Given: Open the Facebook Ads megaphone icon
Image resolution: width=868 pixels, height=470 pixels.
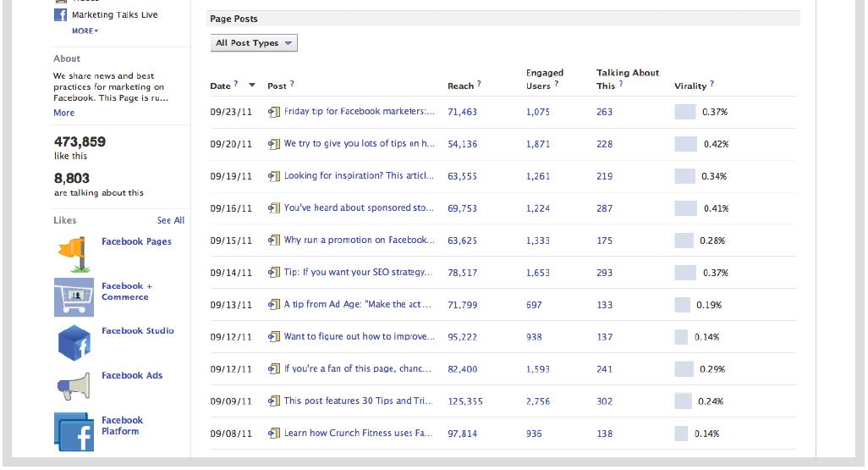Looking at the screenshot, I should click(x=74, y=386).
